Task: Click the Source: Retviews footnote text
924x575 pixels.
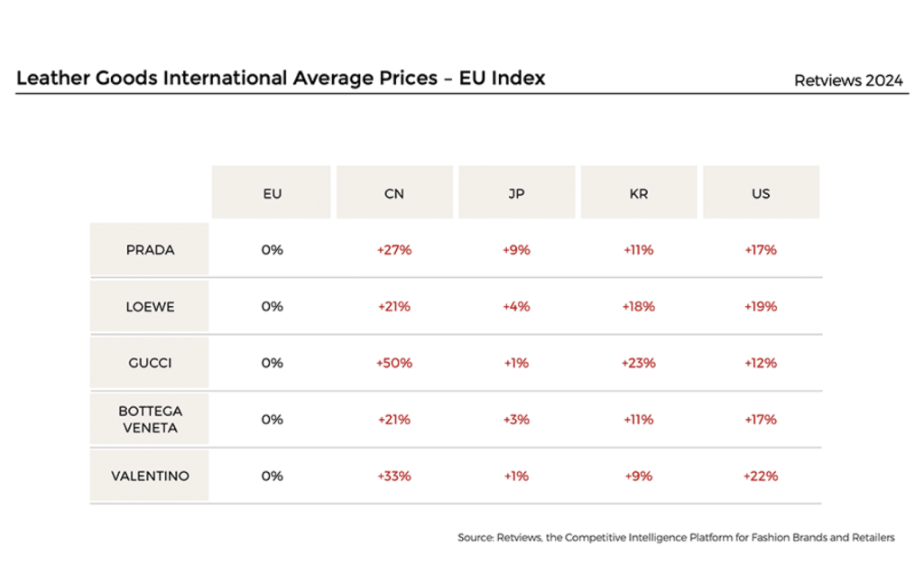Action: click(676, 537)
